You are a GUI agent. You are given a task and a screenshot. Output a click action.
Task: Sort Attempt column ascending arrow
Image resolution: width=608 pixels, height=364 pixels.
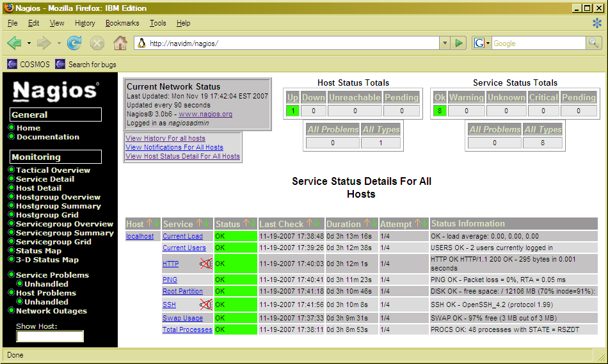pyautogui.click(x=418, y=223)
